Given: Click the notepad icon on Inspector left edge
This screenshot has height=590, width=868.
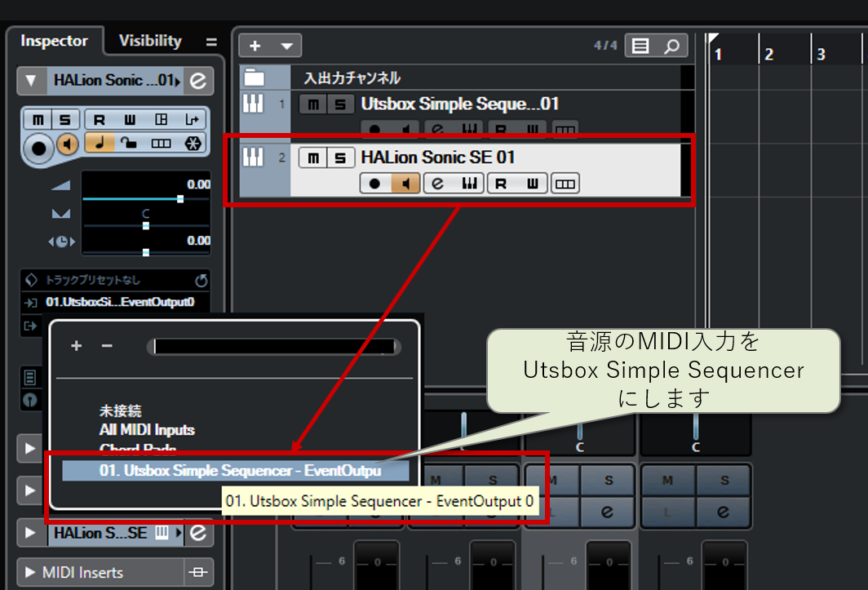Looking at the screenshot, I should coord(30,377).
